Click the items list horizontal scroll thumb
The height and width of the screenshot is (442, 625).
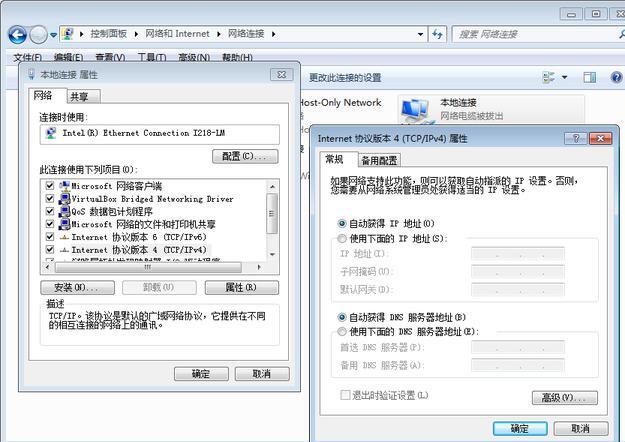click(x=148, y=267)
